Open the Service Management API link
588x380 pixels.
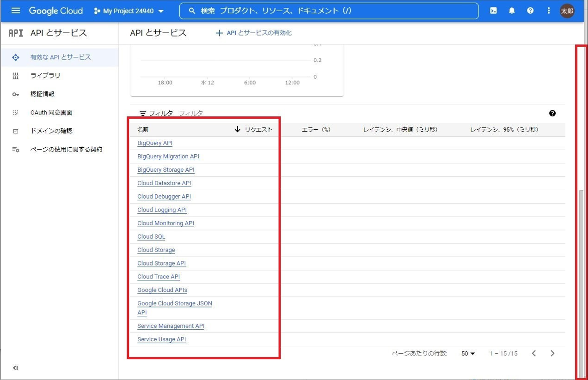171,326
